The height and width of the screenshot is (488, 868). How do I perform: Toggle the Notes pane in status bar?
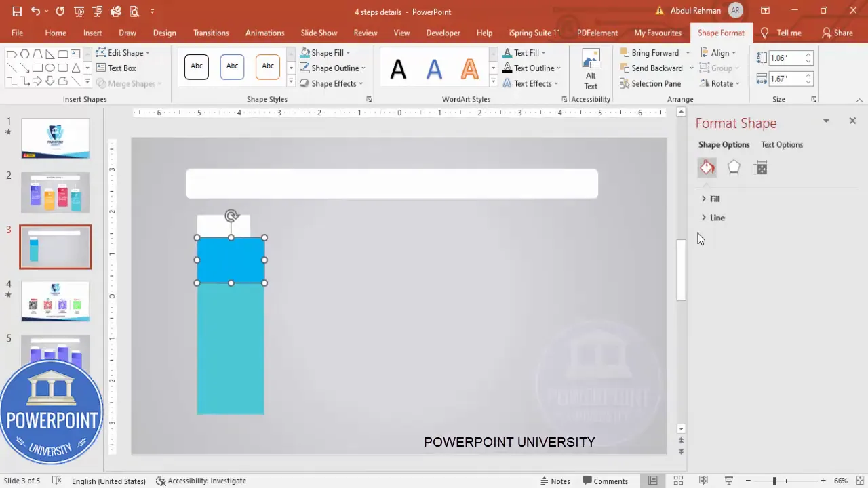point(555,481)
